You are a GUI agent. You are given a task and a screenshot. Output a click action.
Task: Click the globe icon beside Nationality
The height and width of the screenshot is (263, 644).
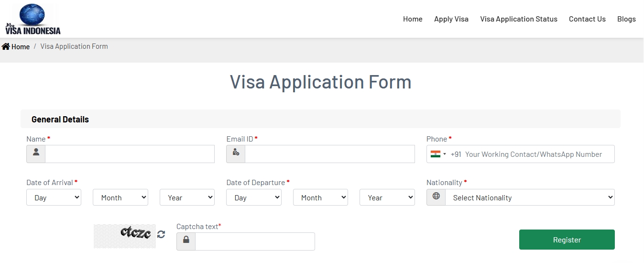(x=436, y=197)
